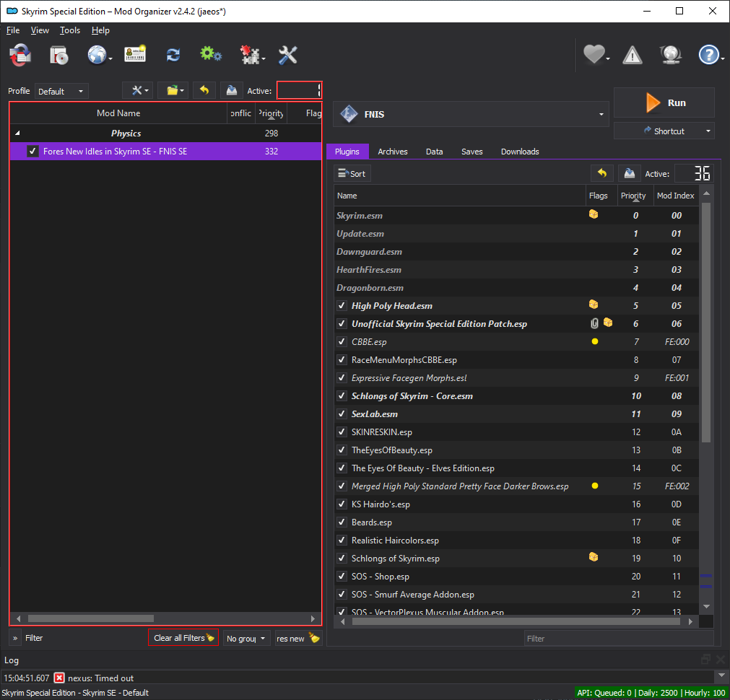Click flag icon on Schlongs of Skyrim.esp row
This screenshot has width=730, height=700.
pyautogui.click(x=594, y=557)
